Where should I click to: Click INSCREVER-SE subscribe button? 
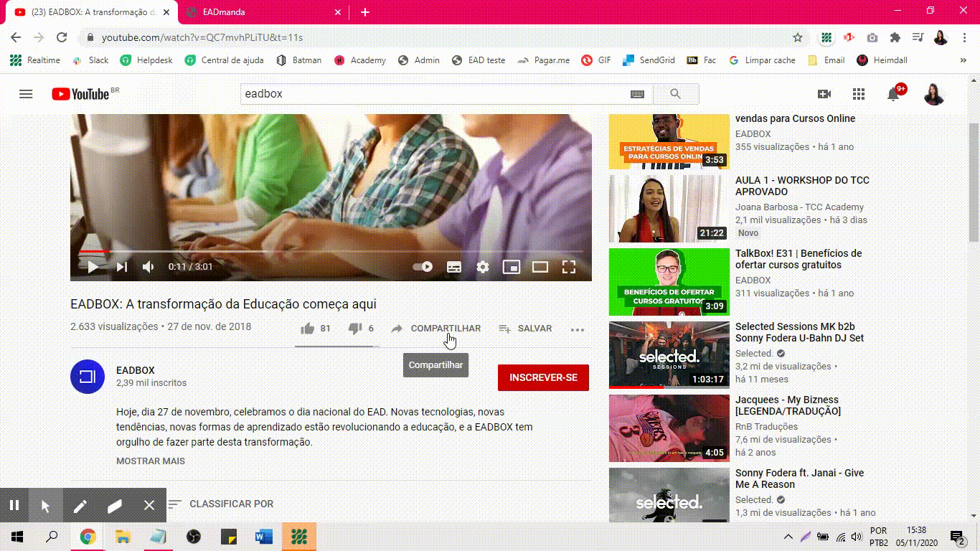click(543, 377)
